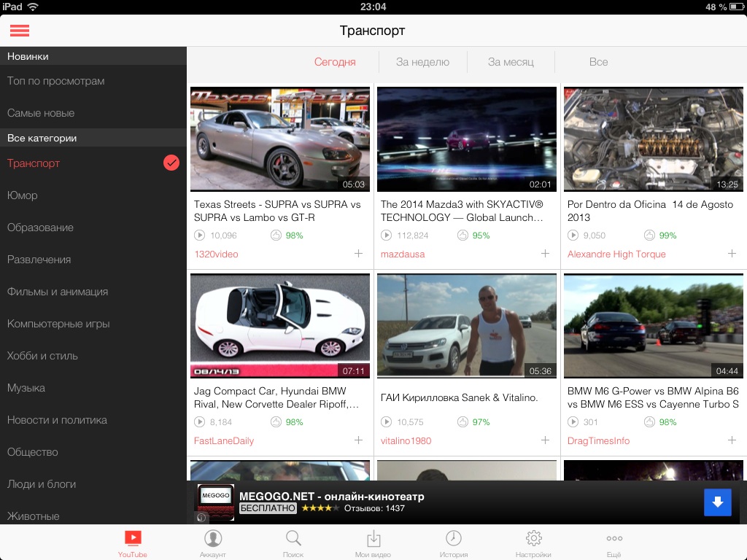
Task: Select the Новости и политика category
Action: pyautogui.click(x=93, y=420)
